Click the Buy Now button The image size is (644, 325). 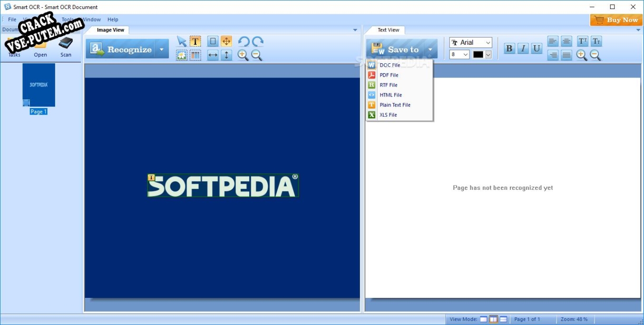coord(616,20)
